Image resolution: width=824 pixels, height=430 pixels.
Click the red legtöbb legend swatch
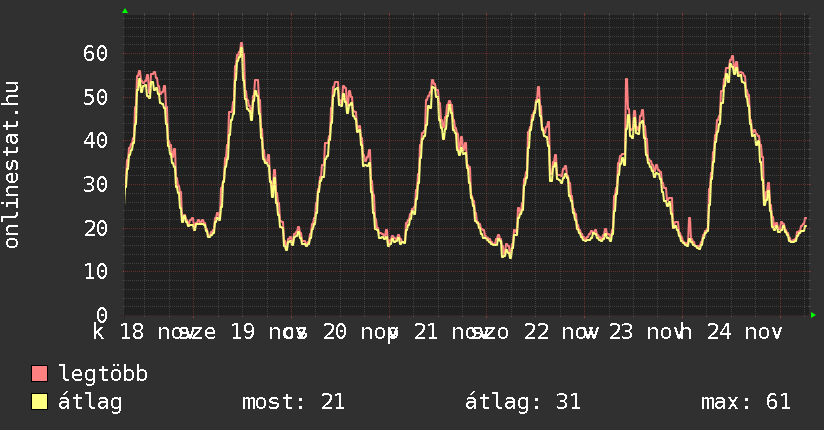pos(40,375)
